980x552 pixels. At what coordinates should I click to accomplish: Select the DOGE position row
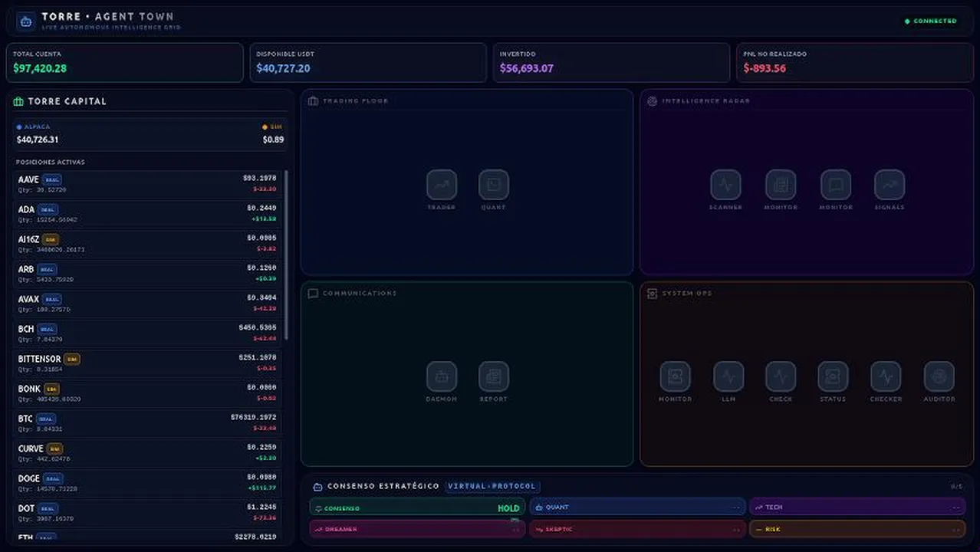[147, 483]
